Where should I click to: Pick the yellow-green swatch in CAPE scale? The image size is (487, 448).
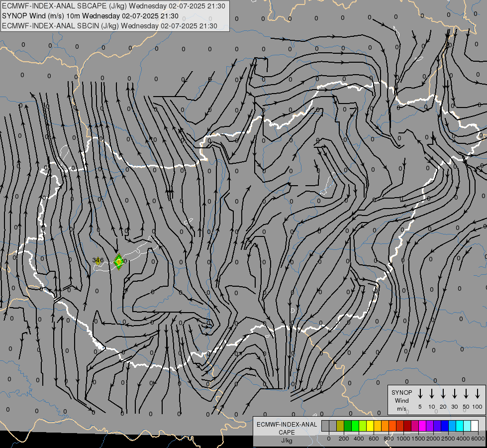(363, 426)
